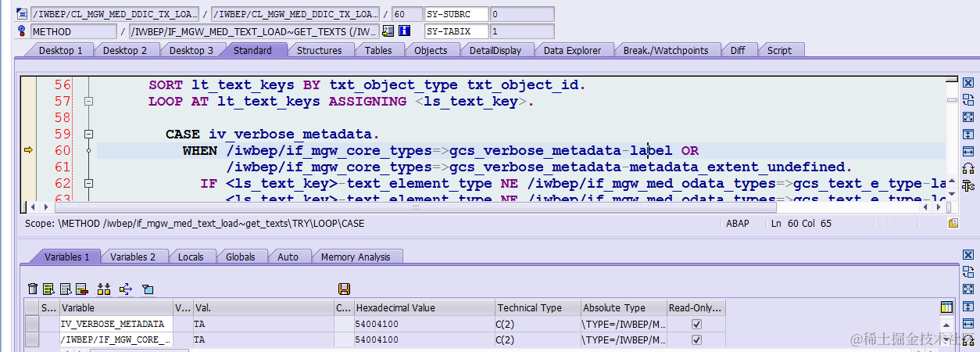This screenshot has width=980, height=352.
Task: Click the headset services icon beside the code
Action: coord(968,168)
